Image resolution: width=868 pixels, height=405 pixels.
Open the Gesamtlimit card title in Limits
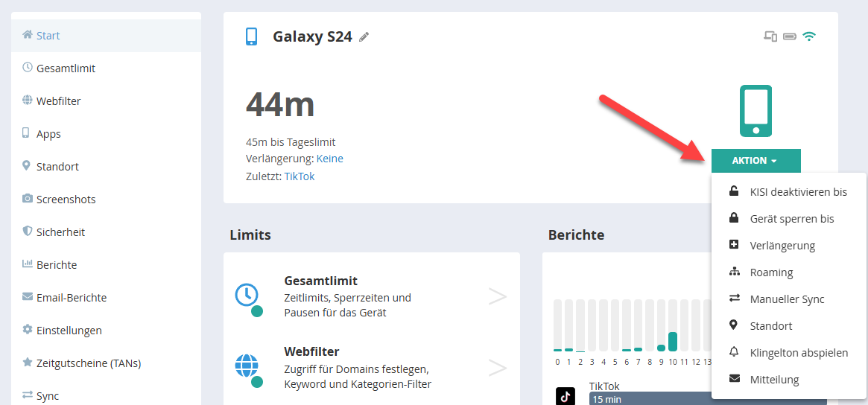point(320,281)
